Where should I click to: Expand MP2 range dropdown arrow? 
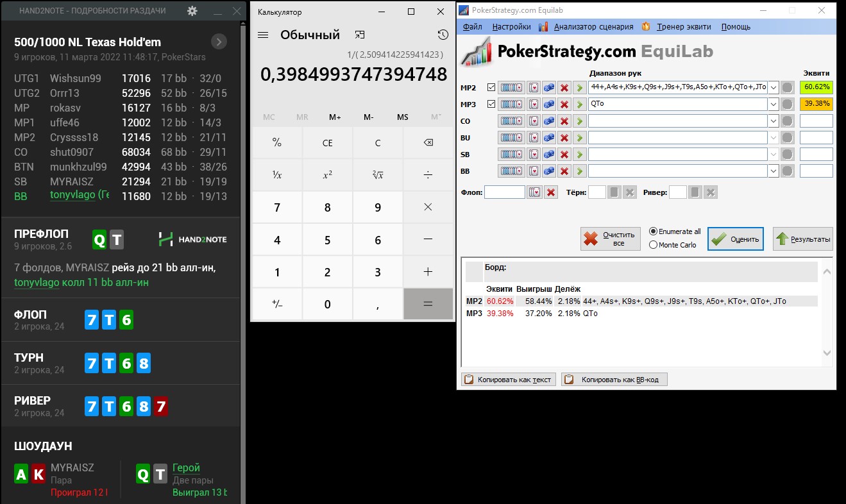click(773, 87)
